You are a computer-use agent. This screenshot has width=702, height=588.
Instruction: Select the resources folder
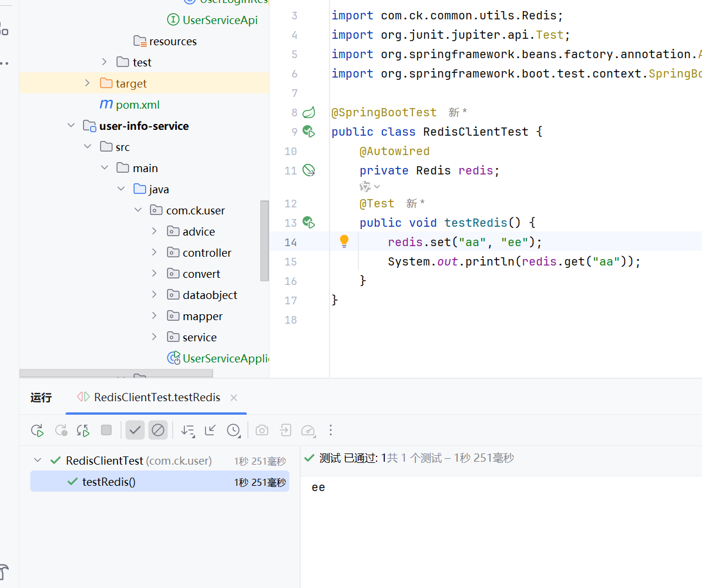pos(173,41)
